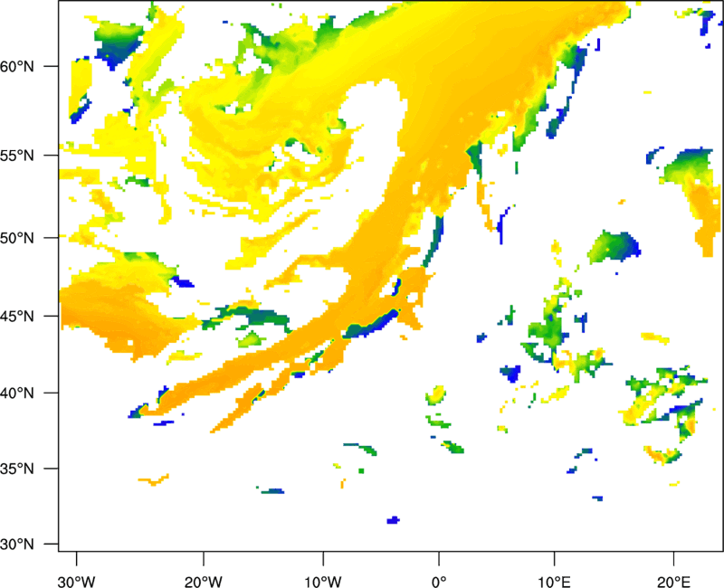
Task: Click the 45°N latitude label
Action: (17, 316)
